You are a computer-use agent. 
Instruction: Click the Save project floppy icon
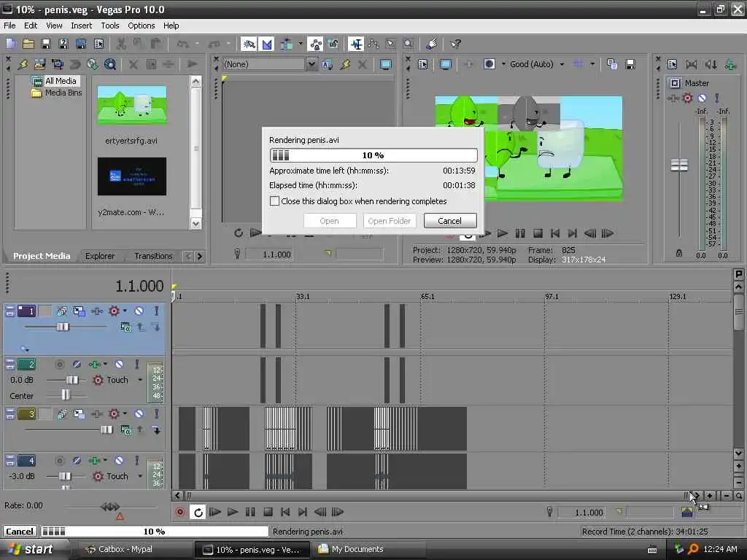tap(46, 44)
